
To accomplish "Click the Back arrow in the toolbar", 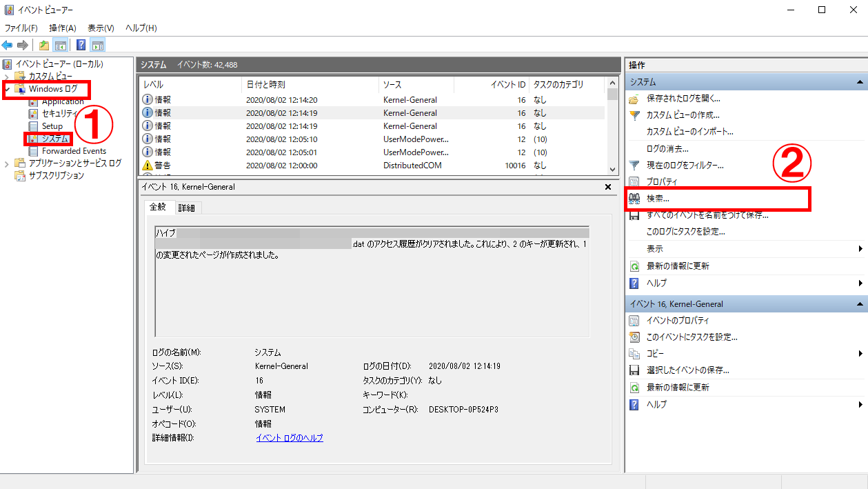I will pyautogui.click(x=8, y=46).
